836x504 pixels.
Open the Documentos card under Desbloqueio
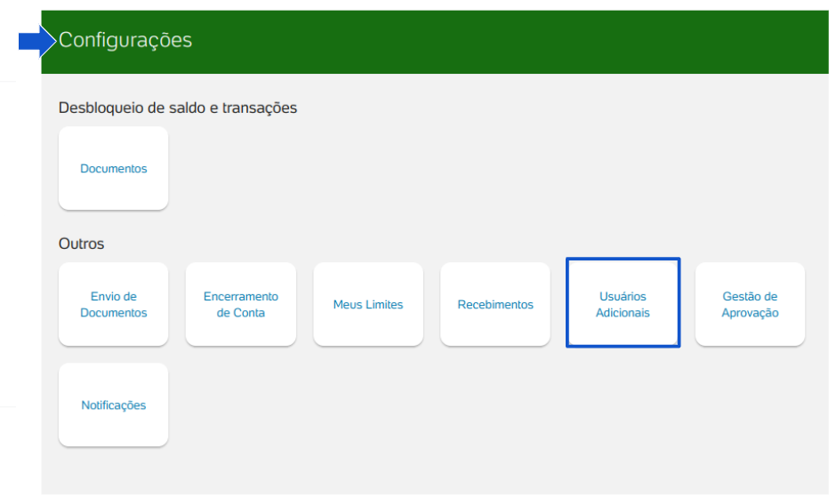114,168
